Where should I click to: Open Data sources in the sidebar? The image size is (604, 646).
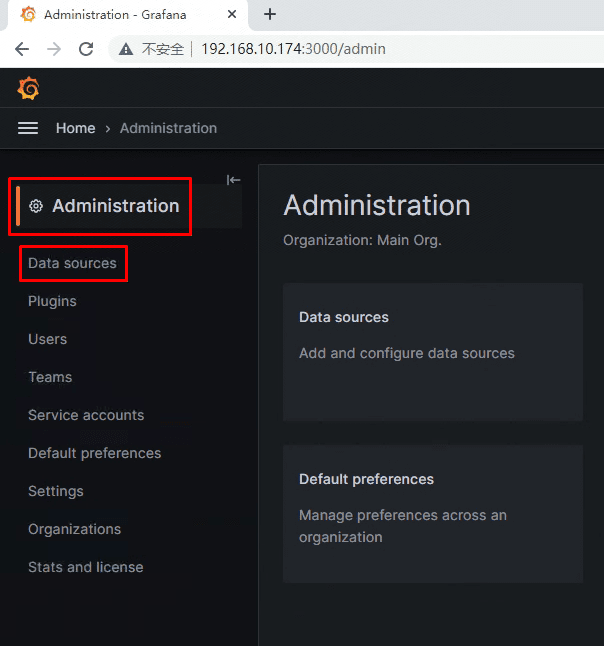[73, 263]
